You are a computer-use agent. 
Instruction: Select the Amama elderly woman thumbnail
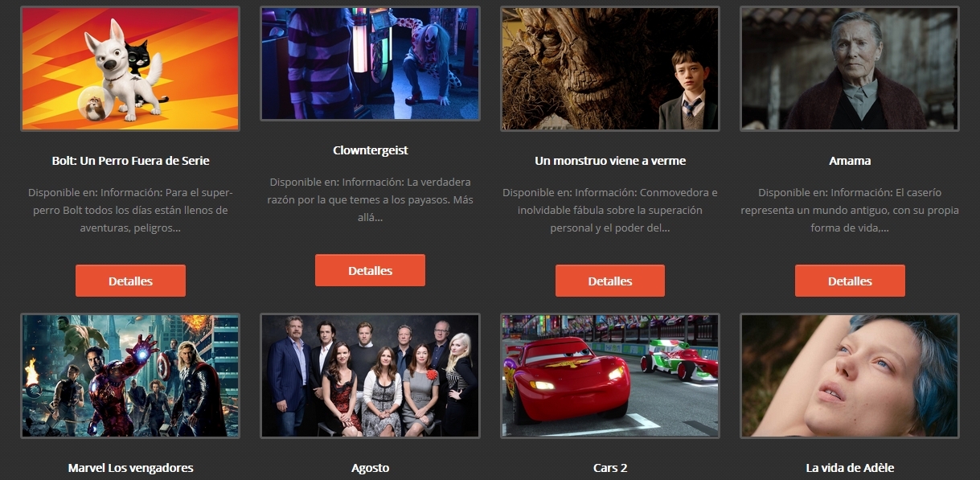(x=850, y=68)
